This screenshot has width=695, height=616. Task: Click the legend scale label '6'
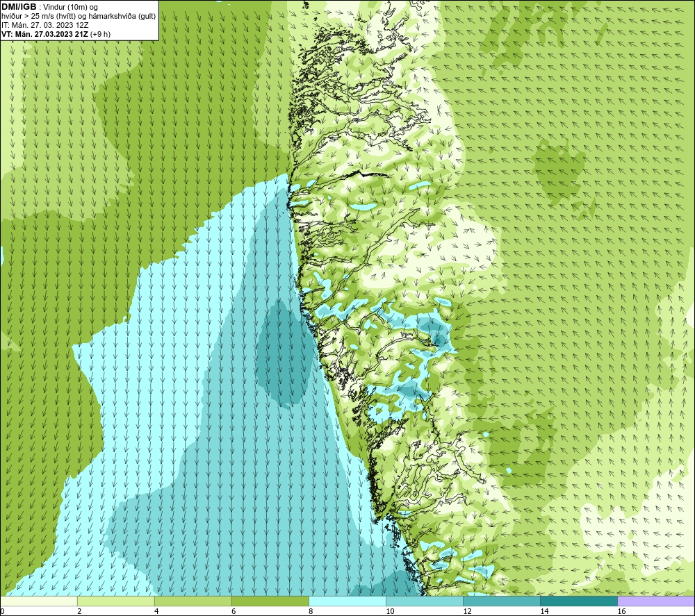click(234, 612)
